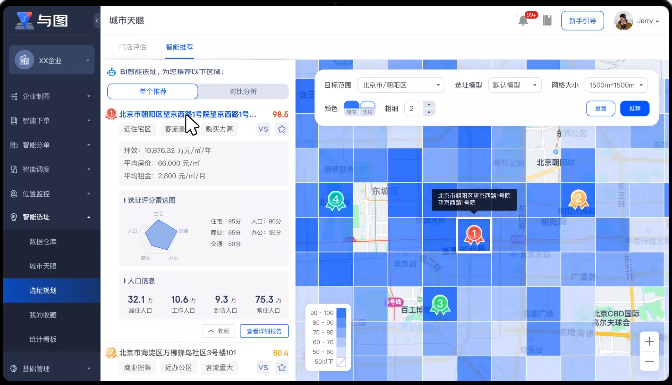Click the 智能选址 sidebar icon
This screenshot has width=672, height=385.
[14, 217]
